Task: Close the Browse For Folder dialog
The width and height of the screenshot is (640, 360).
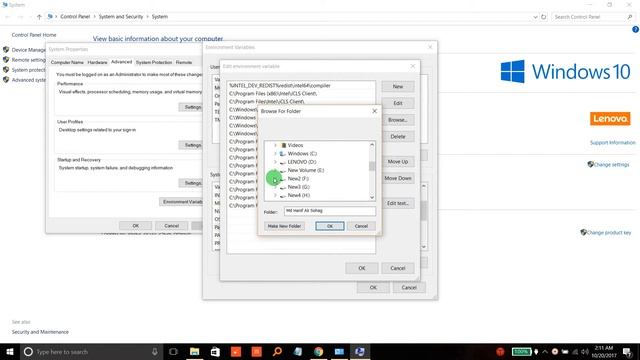Action: [375, 111]
